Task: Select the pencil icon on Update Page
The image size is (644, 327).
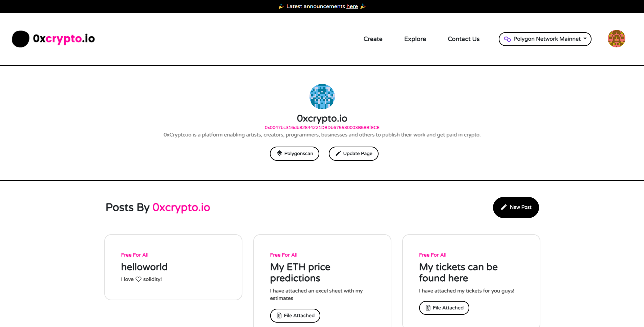Action: click(x=338, y=153)
